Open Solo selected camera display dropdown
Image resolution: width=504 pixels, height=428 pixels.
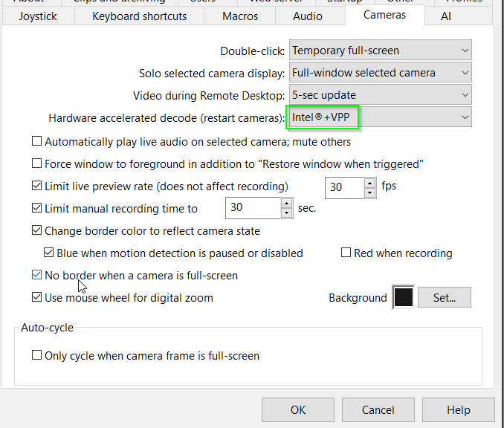(381, 73)
